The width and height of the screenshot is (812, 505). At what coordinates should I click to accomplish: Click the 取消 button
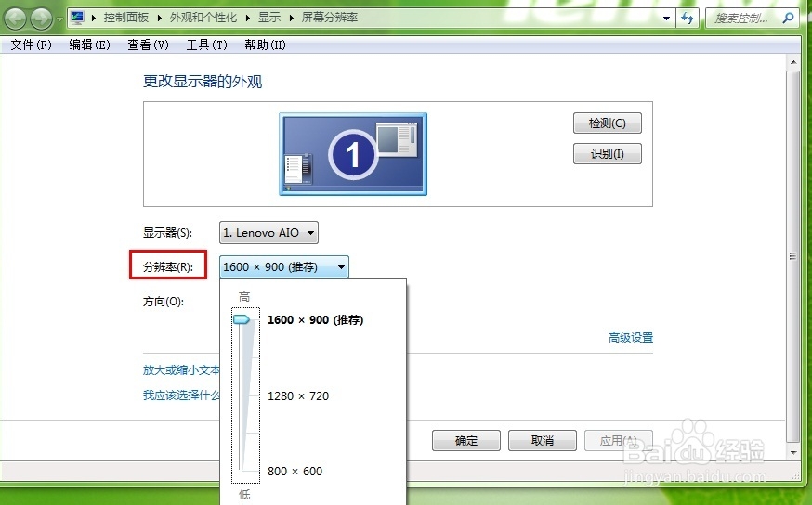(543, 440)
